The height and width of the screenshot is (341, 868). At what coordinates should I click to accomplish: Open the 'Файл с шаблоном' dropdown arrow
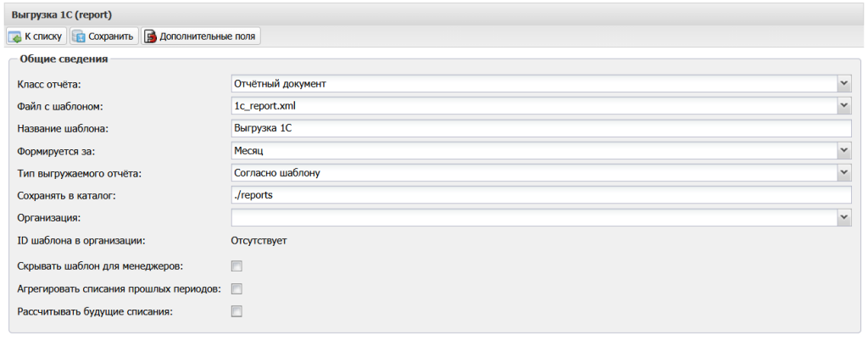tap(843, 106)
